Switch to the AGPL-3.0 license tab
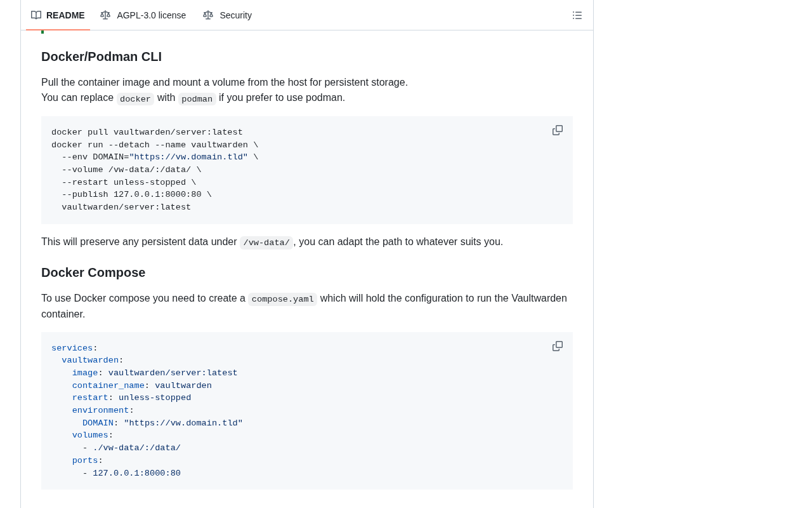 tap(143, 15)
